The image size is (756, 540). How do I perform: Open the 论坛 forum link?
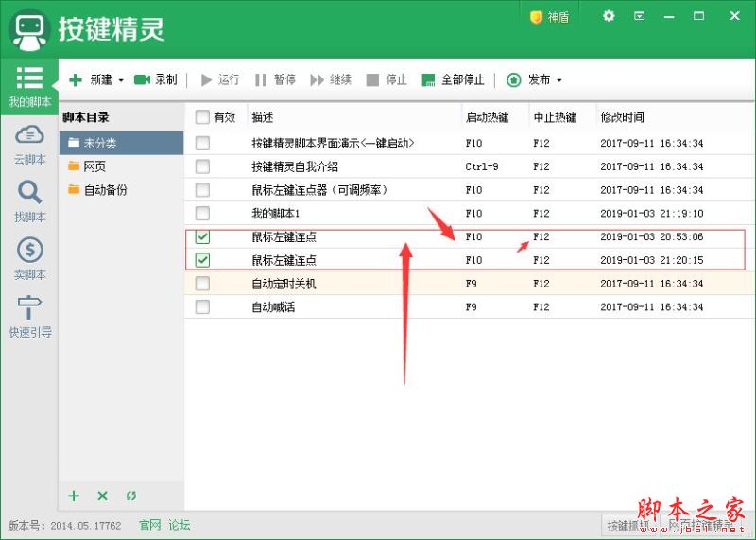[x=180, y=525]
